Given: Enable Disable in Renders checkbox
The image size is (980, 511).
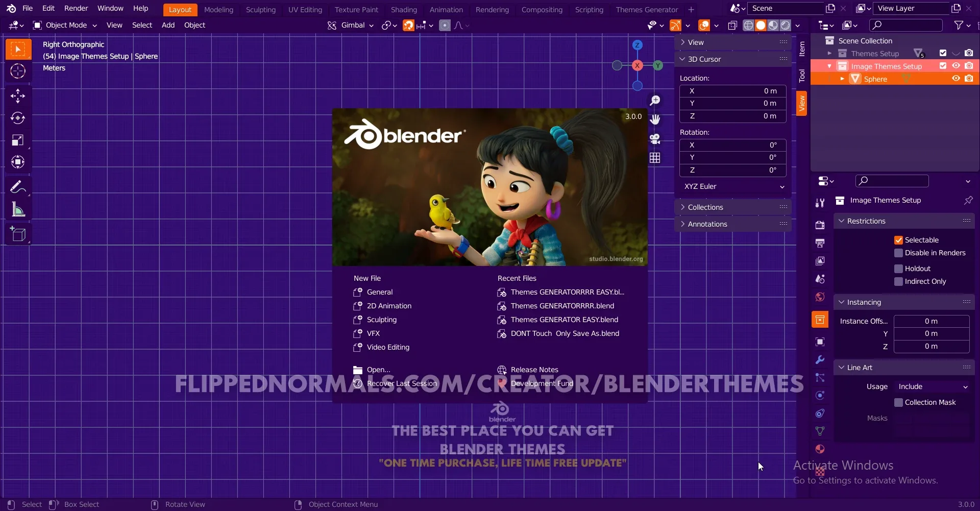Looking at the screenshot, I should click(x=898, y=253).
